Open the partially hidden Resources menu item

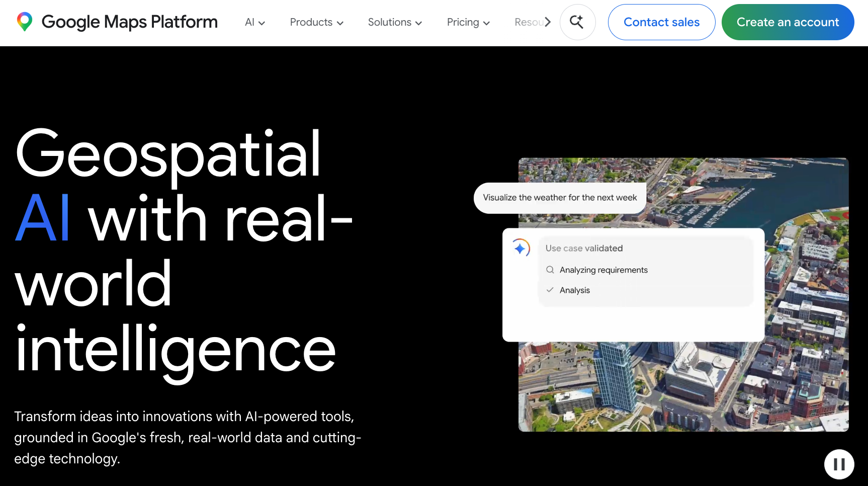click(x=528, y=22)
